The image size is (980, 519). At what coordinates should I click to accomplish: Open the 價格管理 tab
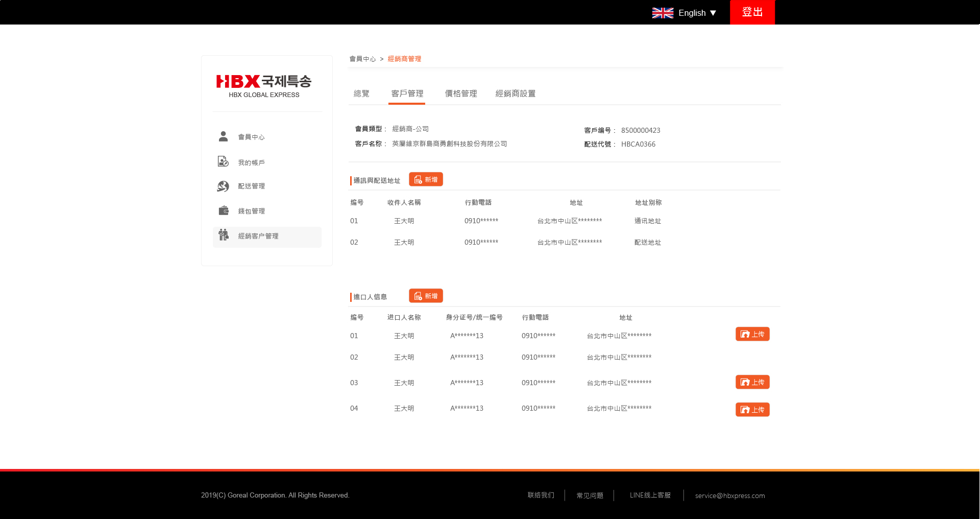coord(460,93)
